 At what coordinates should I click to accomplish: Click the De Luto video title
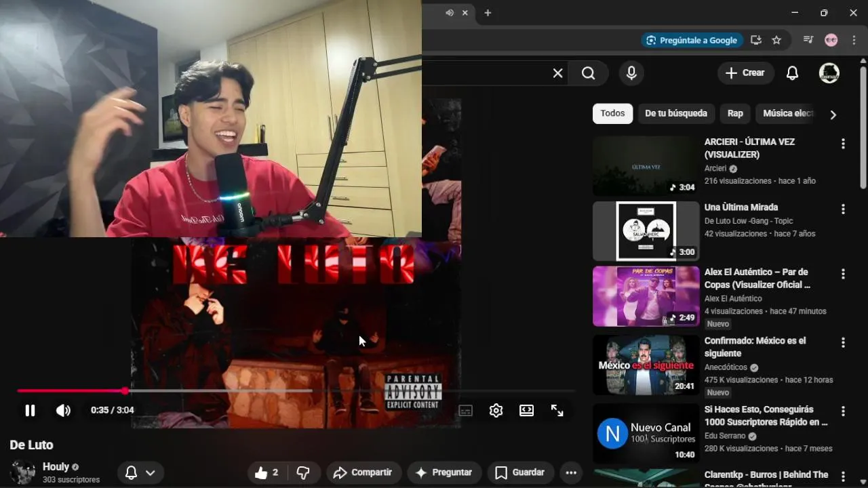pos(31,445)
